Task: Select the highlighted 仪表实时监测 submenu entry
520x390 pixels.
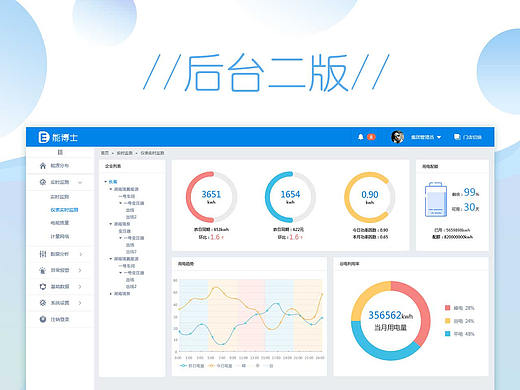Action: coord(64,210)
